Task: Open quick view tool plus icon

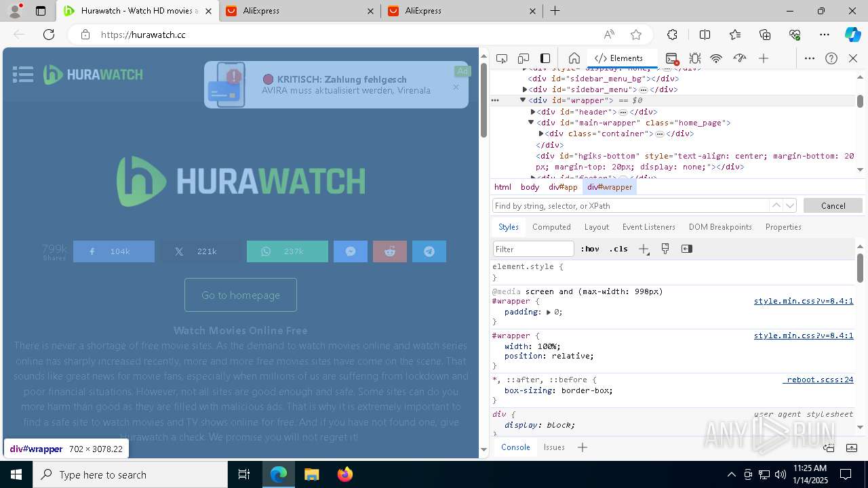Action: pyautogui.click(x=583, y=447)
